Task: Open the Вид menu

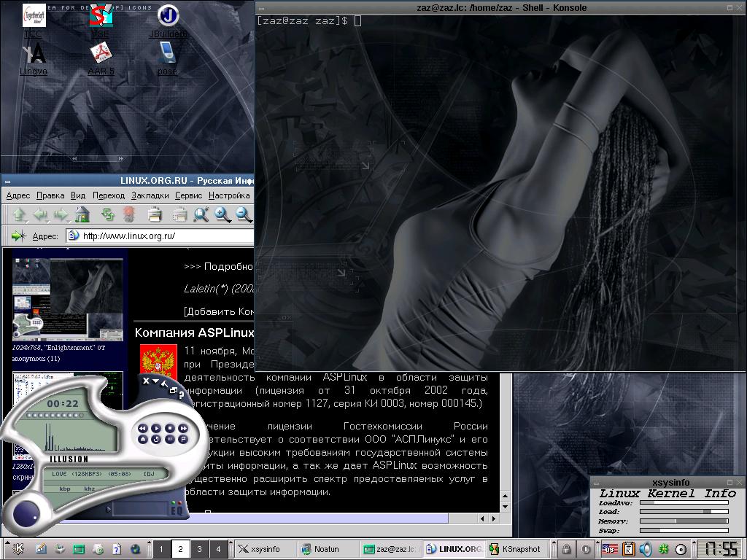Action: 78,195
